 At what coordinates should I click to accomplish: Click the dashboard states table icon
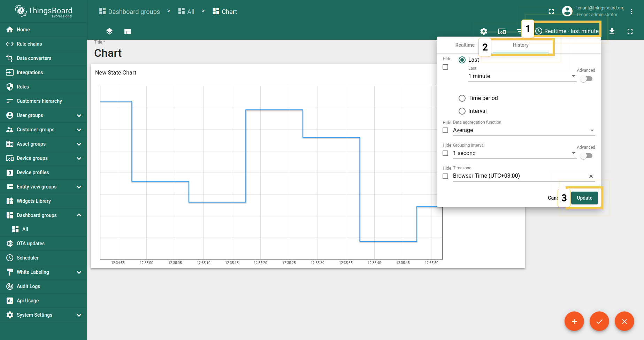(x=128, y=31)
